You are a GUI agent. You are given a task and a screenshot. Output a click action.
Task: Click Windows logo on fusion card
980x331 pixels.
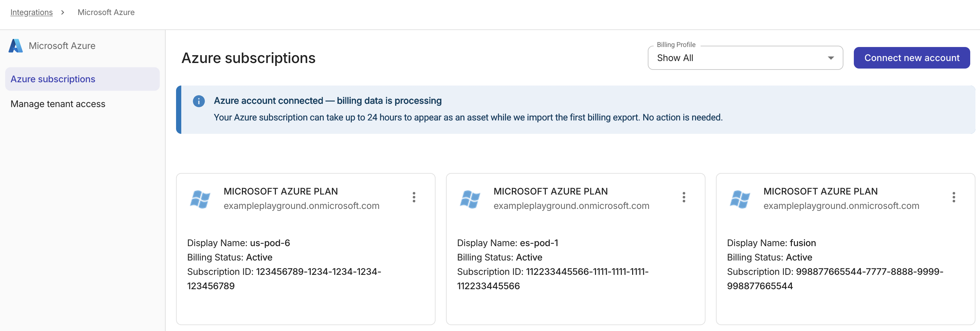(740, 199)
